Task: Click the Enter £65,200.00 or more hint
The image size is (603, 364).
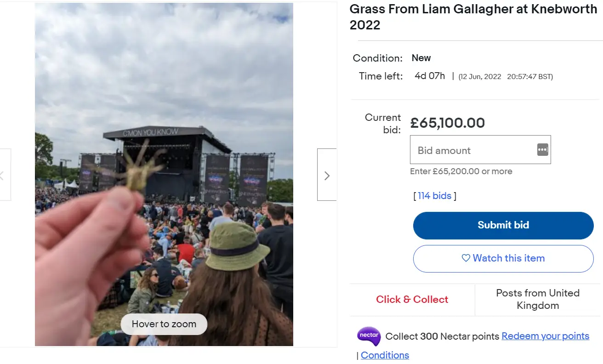Action: tap(461, 171)
